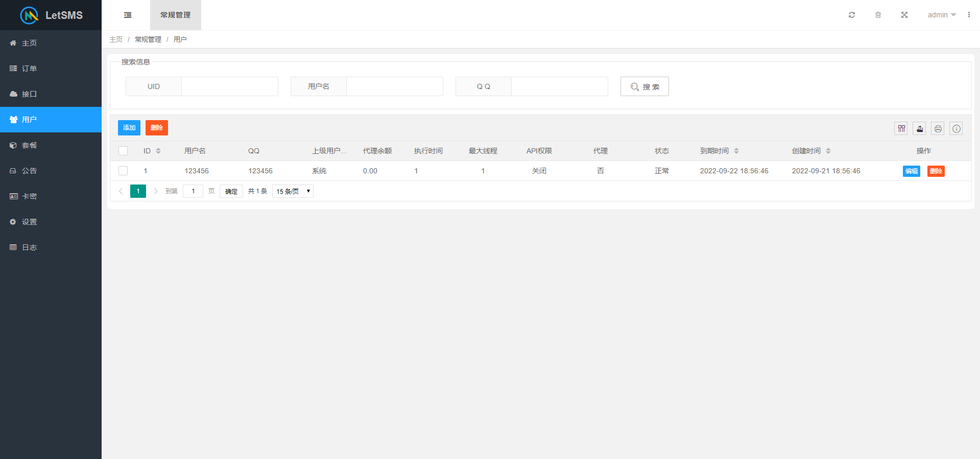Open 日志 in the sidebar

pyautogui.click(x=51, y=247)
